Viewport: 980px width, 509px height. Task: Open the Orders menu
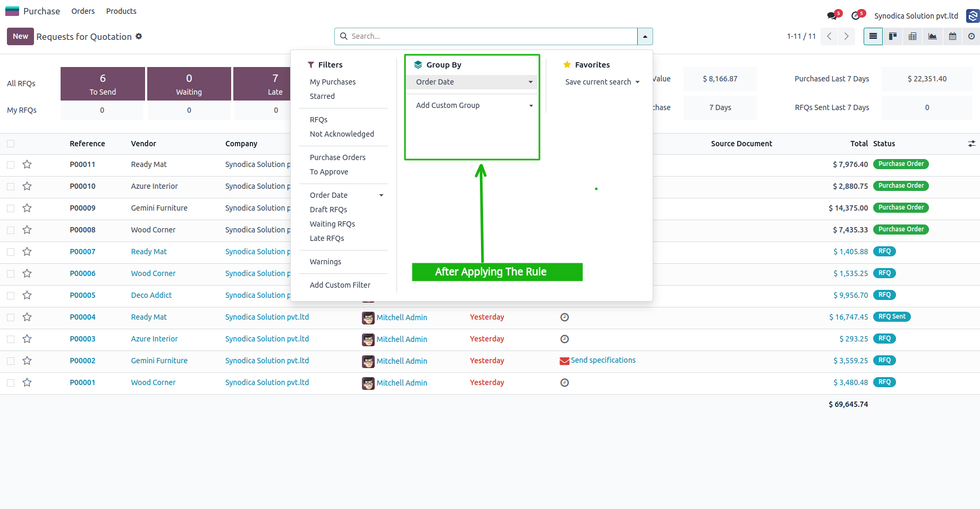click(83, 11)
